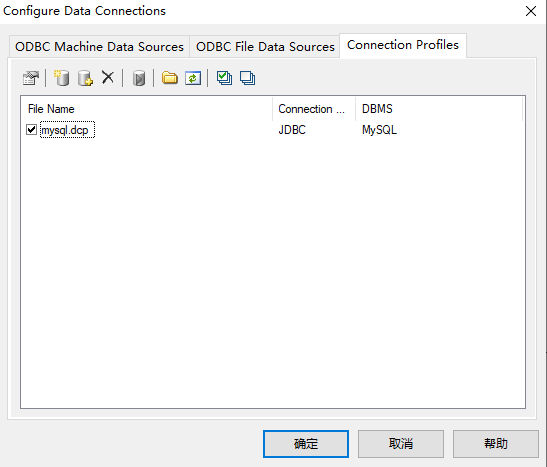
Task: Click the Add Data Source icon
Action: 61,78
